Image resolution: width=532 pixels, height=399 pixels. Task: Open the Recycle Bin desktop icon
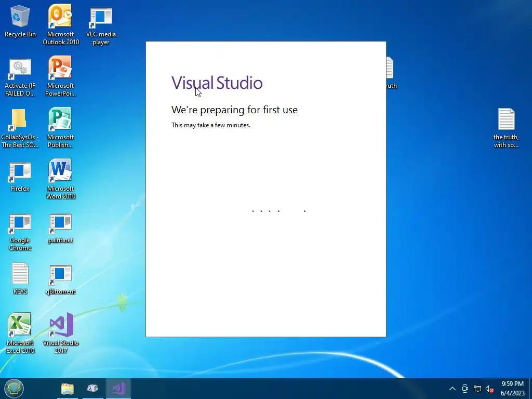[20, 21]
